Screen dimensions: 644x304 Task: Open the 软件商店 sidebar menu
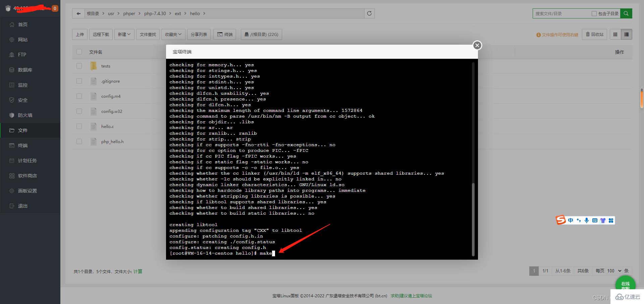(30, 176)
